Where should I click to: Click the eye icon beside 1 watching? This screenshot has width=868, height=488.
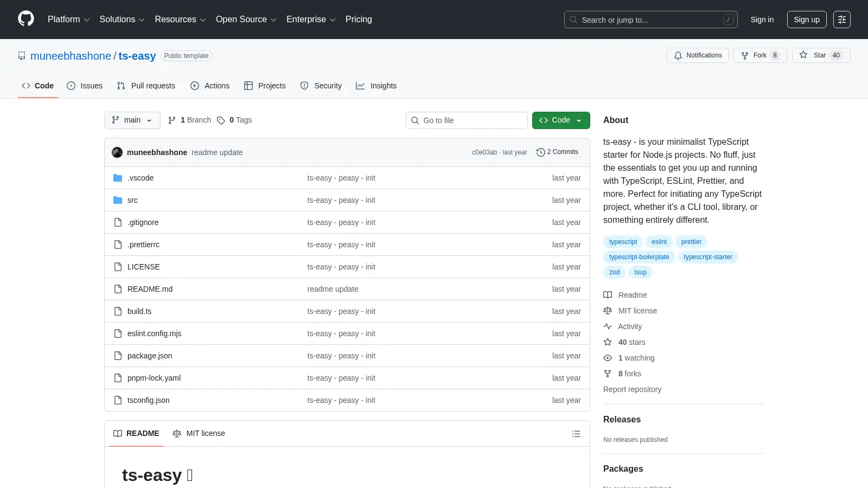pyautogui.click(x=608, y=358)
